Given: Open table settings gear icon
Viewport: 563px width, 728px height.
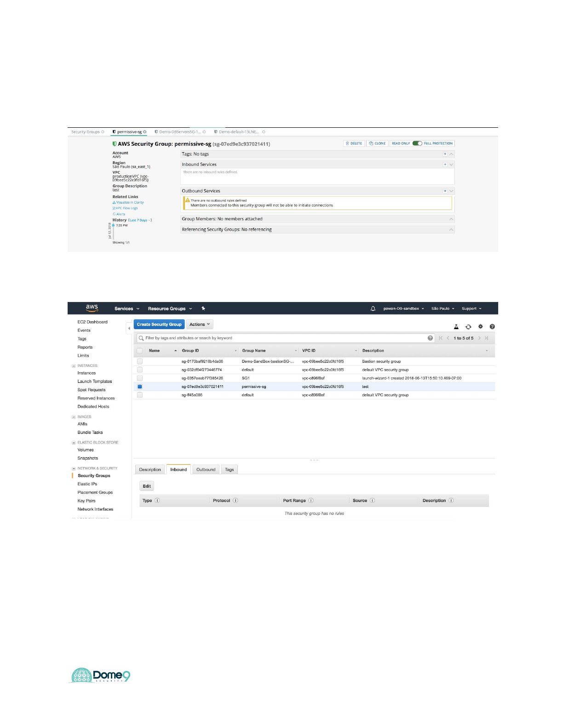Looking at the screenshot, I should 481,327.
